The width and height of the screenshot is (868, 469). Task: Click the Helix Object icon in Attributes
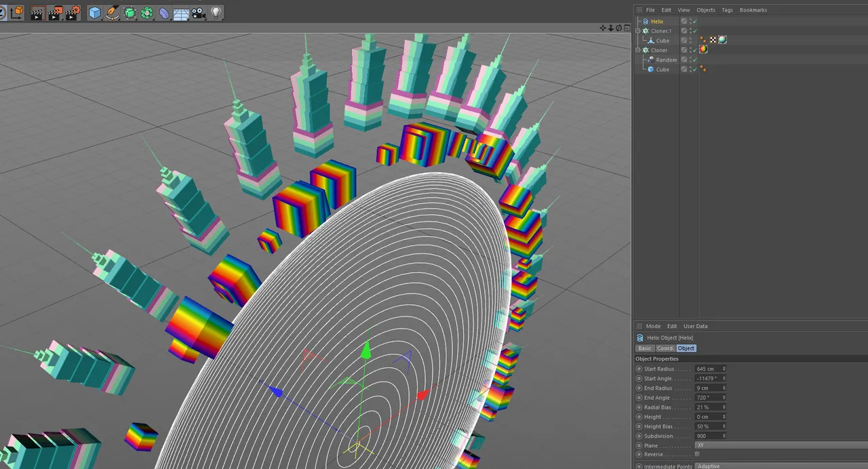tap(640, 338)
